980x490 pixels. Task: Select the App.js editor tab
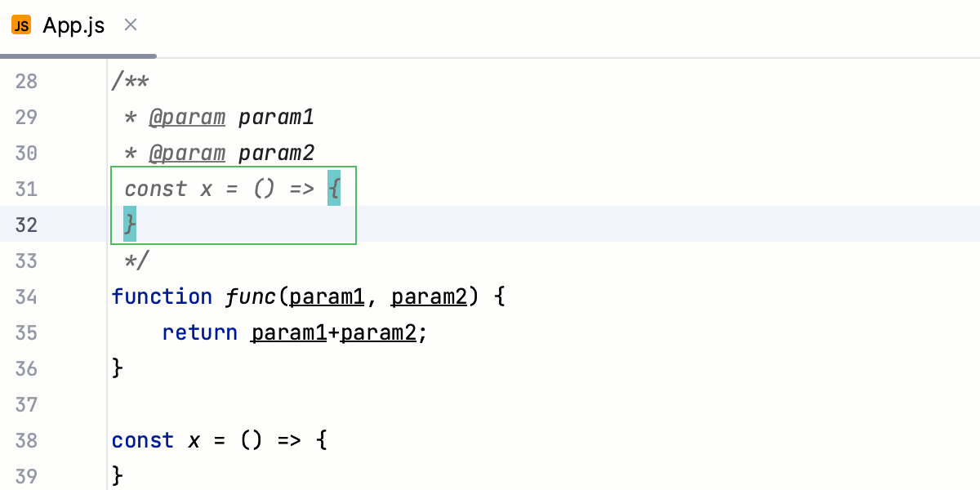(73, 24)
